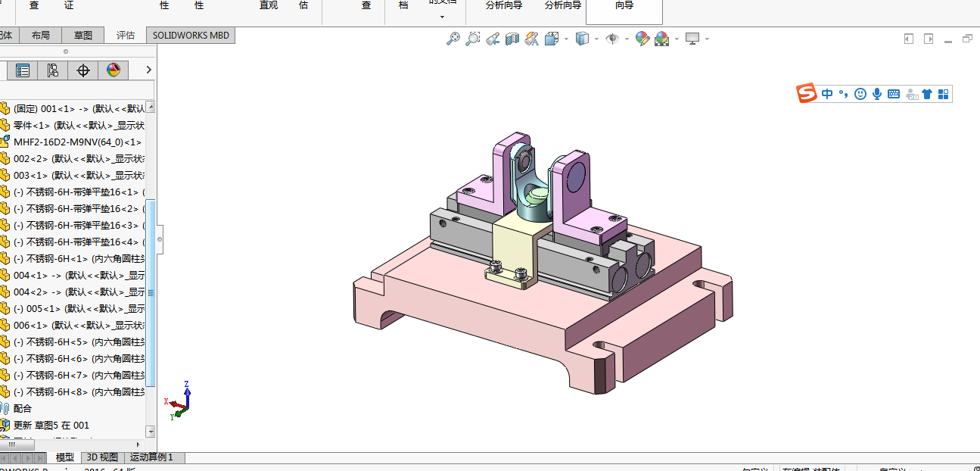Click the Zoom to Fit magnifier icon
This screenshot has height=471, width=980.
coord(453,39)
